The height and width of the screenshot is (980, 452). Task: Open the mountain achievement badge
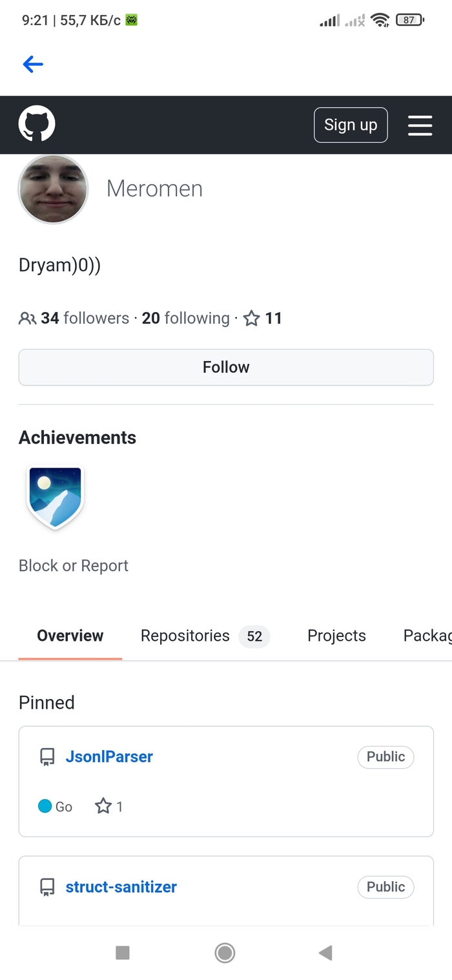tap(56, 496)
